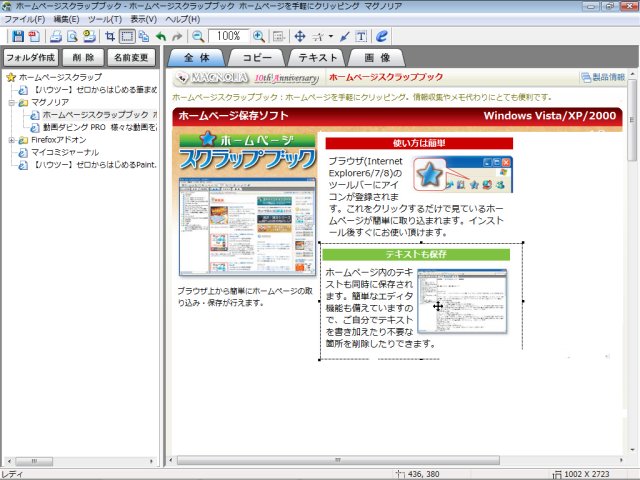Select root ホームページスクラップ tree node
The width and height of the screenshot is (640, 480).
[x=60, y=77]
